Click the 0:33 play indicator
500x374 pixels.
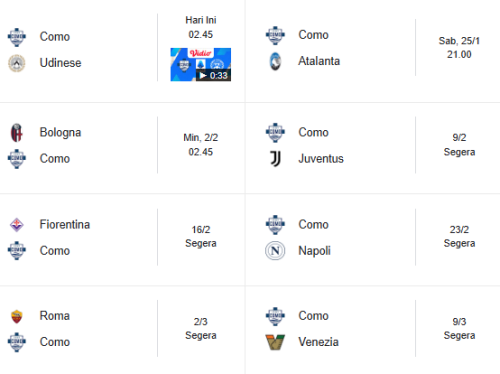[213, 76]
